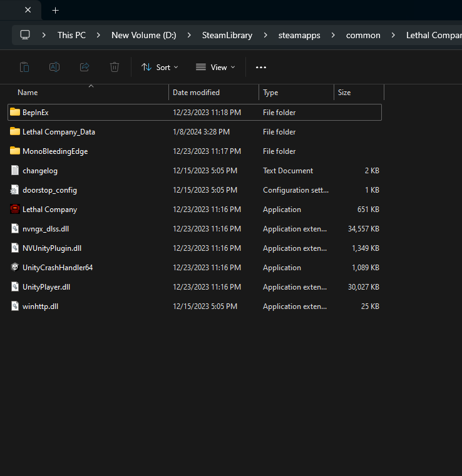Viewport: 462px width, 476px height.
Task: Navigate to common breadcrumb
Action: coord(363,35)
